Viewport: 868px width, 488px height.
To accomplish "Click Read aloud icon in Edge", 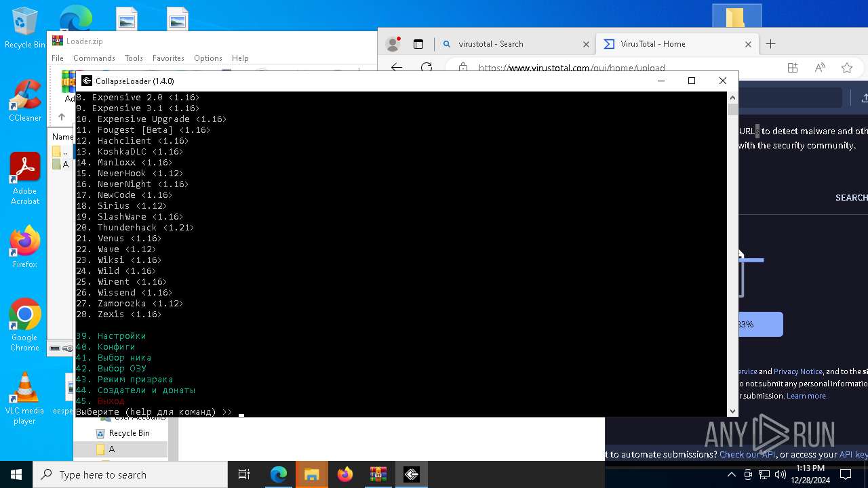I will 820,67.
